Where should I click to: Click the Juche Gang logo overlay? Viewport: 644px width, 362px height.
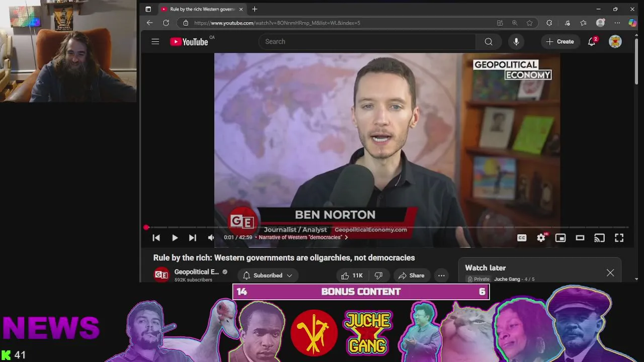click(x=368, y=332)
